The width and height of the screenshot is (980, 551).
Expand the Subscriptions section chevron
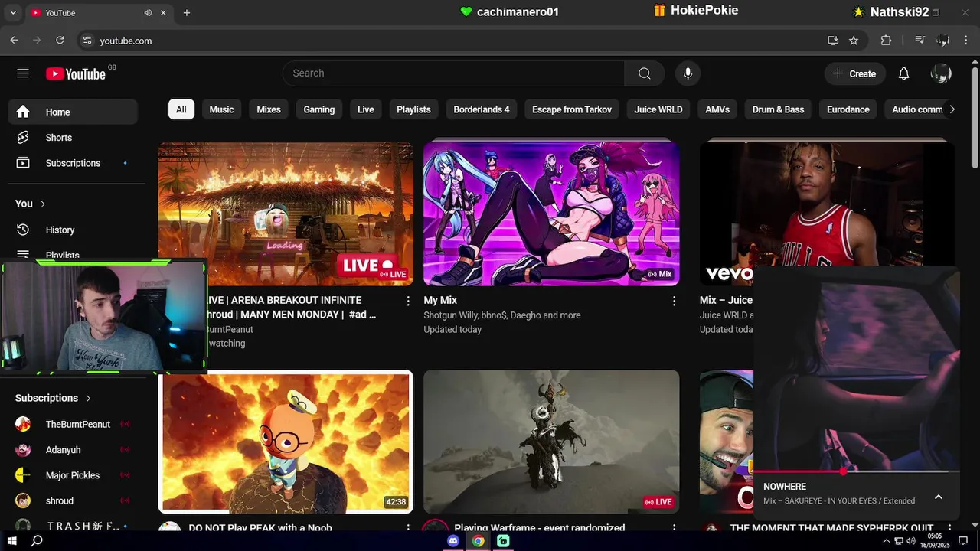(x=88, y=398)
